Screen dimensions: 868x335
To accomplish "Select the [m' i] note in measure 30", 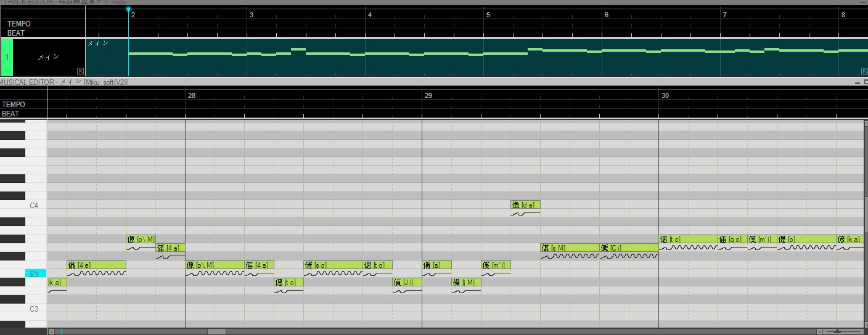I will [x=762, y=239].
